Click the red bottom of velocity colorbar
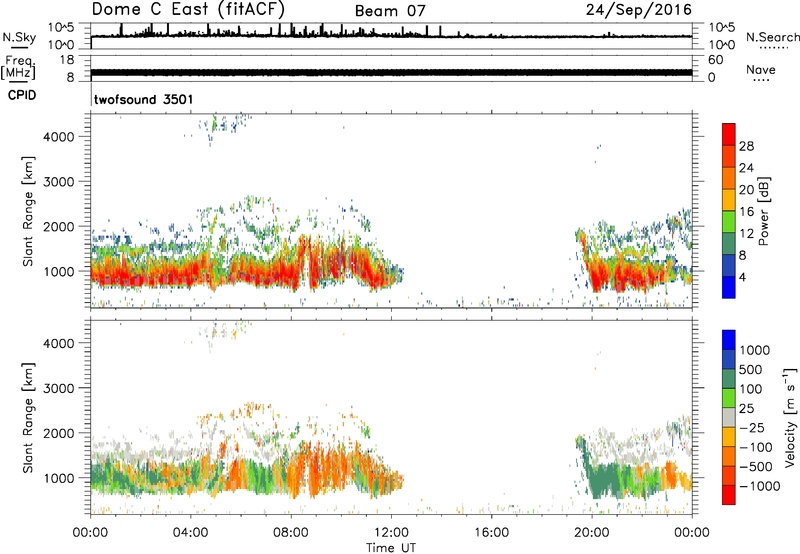Viewport: 800px width, 554px height. pyautogui.click(x=729, y=495)
